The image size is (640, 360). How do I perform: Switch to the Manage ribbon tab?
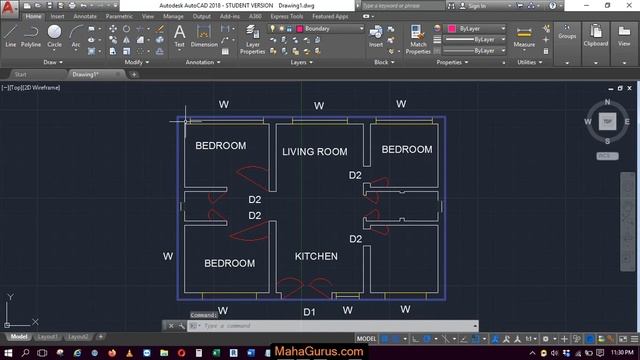tap(173, 16)
